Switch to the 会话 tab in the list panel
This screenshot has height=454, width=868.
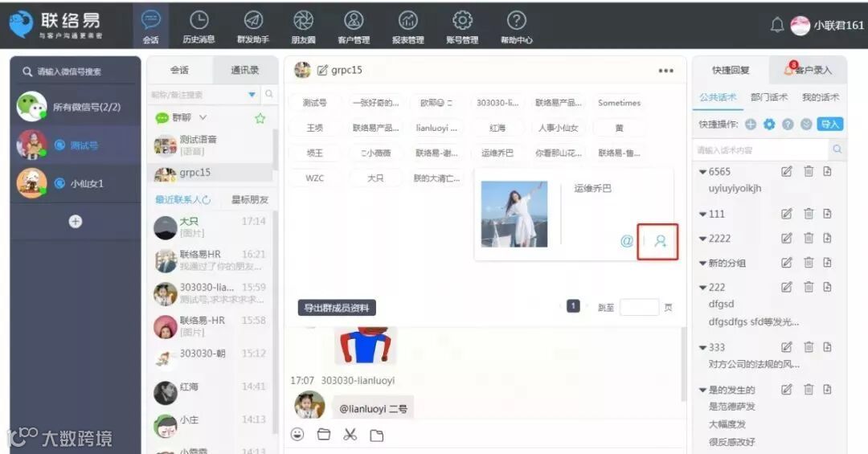click(x=179, y=71)
